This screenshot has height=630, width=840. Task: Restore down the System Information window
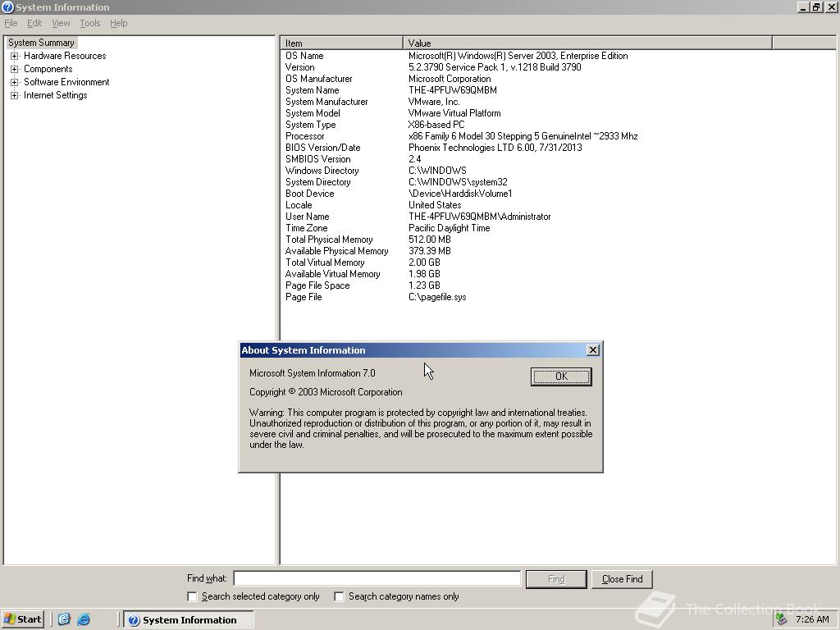click(816, 7)
